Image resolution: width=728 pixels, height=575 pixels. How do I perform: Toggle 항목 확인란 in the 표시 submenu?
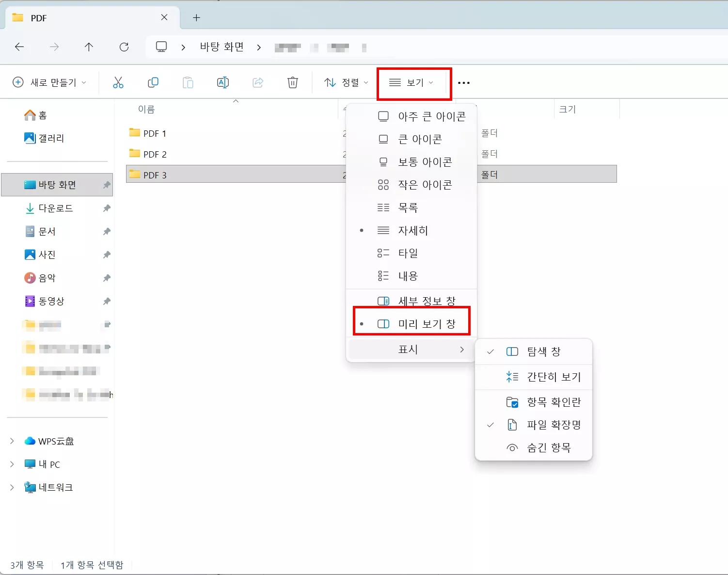point(554,401)
